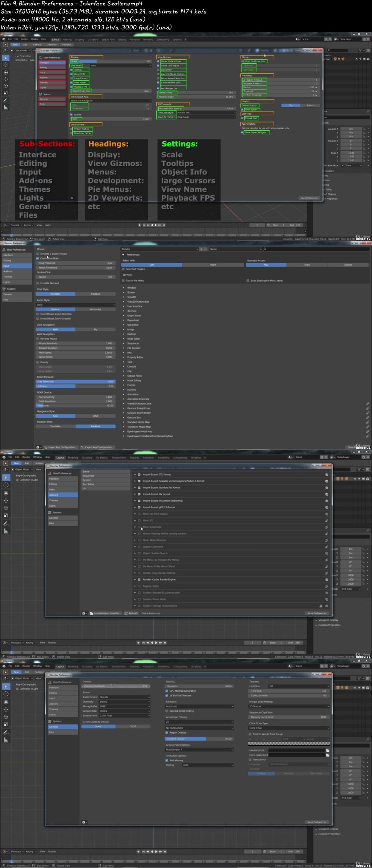
Task: Click the minus icon next to the Blender keymap preset
Action: (205, 249)
